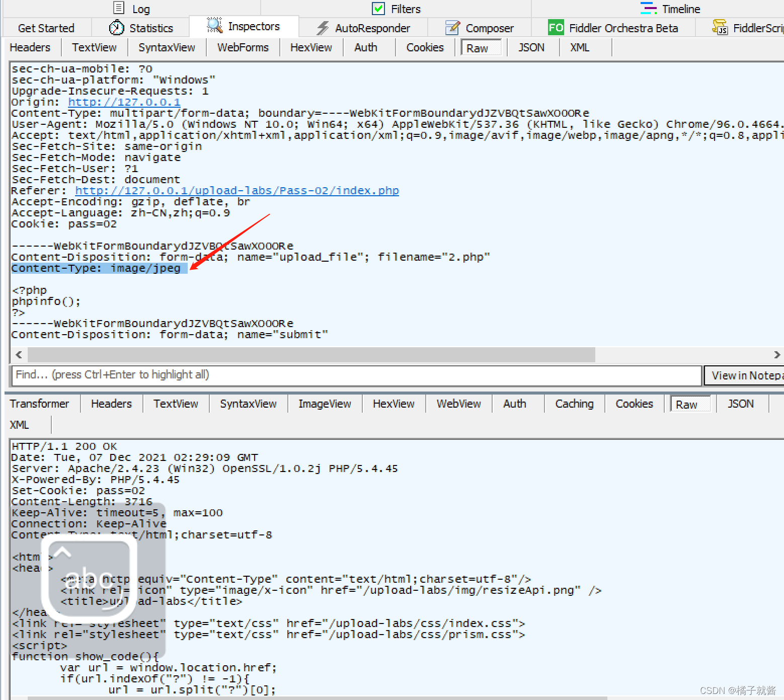Click the Filters checkmark icon
Viewport: 784px width, 700px height.
coord(378,9)
